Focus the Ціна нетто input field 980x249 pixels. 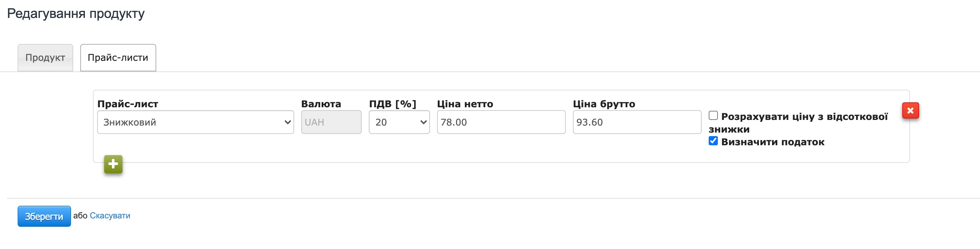(x=501, y=122)
